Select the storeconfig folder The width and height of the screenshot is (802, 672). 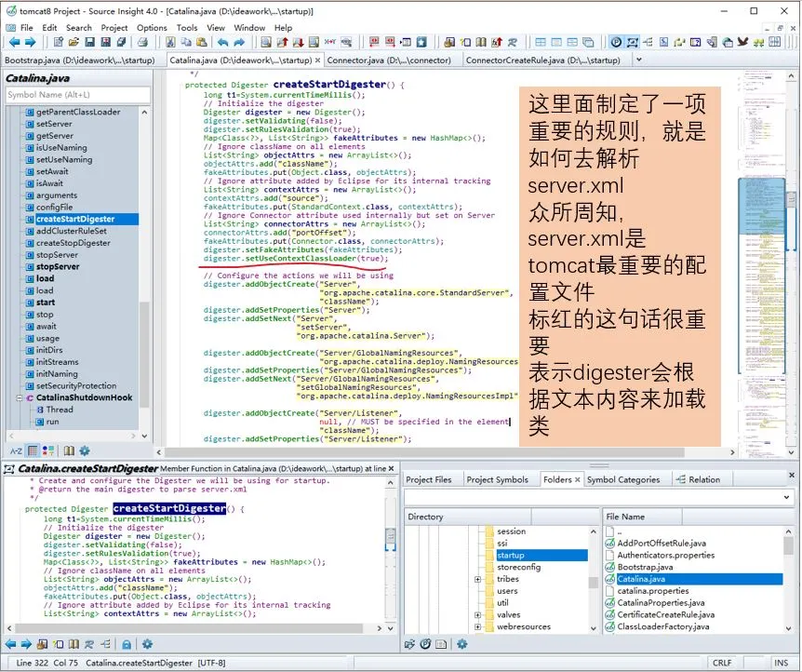(518, 567)
